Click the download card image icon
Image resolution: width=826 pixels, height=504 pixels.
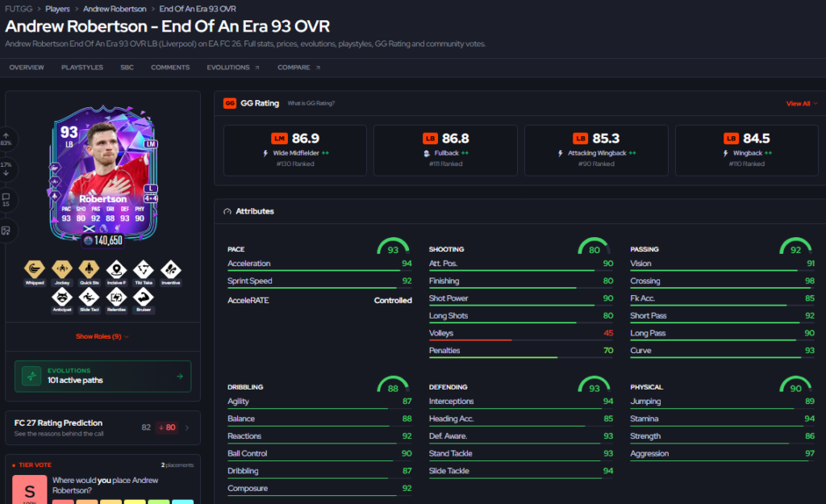(6, 230)
